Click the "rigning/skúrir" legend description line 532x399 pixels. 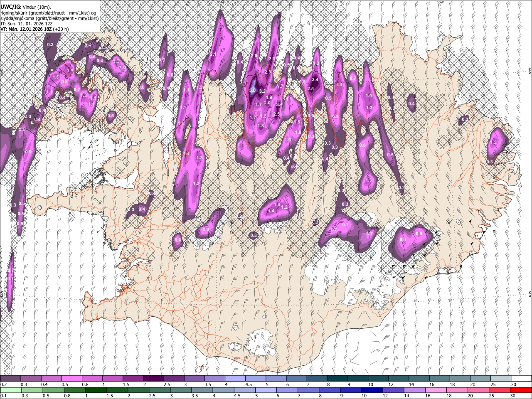pyautogui.click(x=49, y=13)
